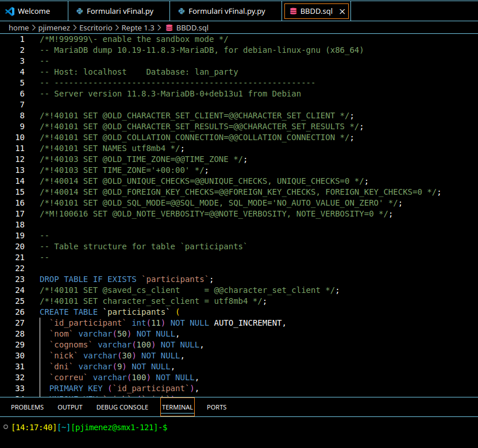This screenshot has height=448, width=478.
Task: Focus the terminal command prompt line
Action: coord(230,428)
